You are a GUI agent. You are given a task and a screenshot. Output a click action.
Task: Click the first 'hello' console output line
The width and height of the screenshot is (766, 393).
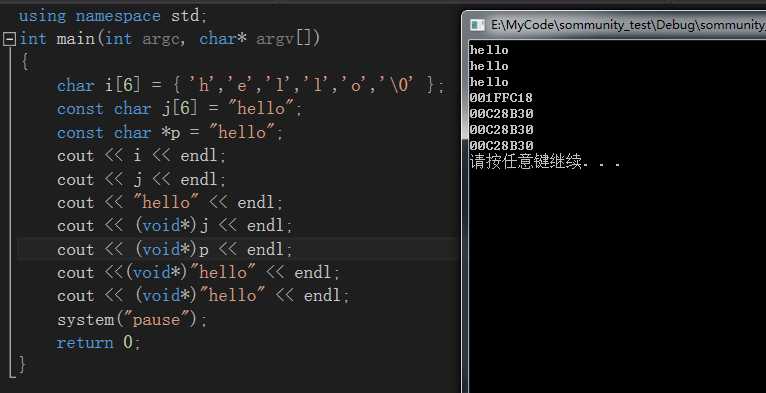click(489, 50)
